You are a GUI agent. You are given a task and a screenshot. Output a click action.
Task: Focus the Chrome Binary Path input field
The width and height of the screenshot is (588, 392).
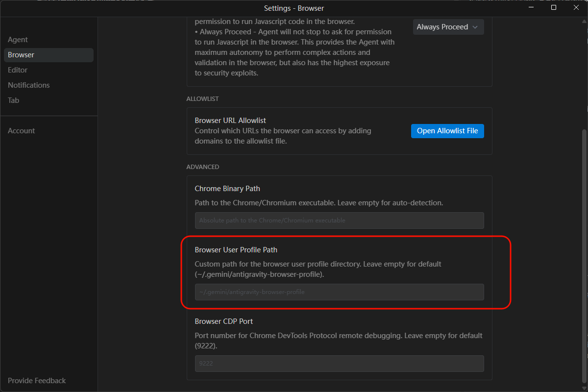(339, 220)
